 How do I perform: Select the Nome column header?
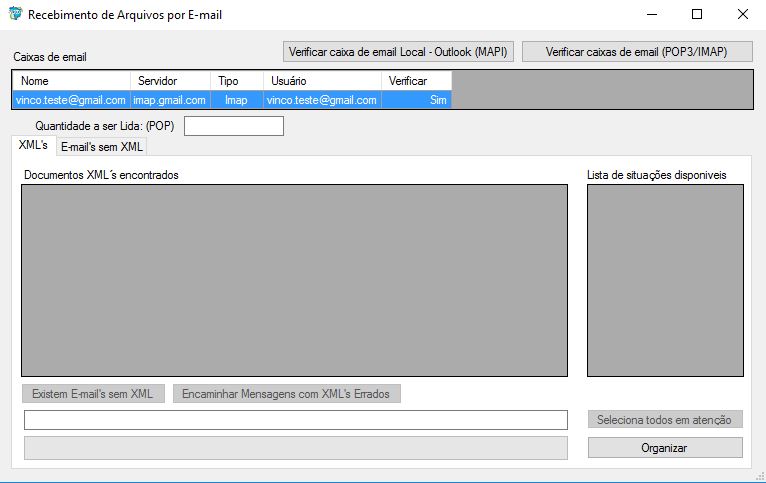71,81
